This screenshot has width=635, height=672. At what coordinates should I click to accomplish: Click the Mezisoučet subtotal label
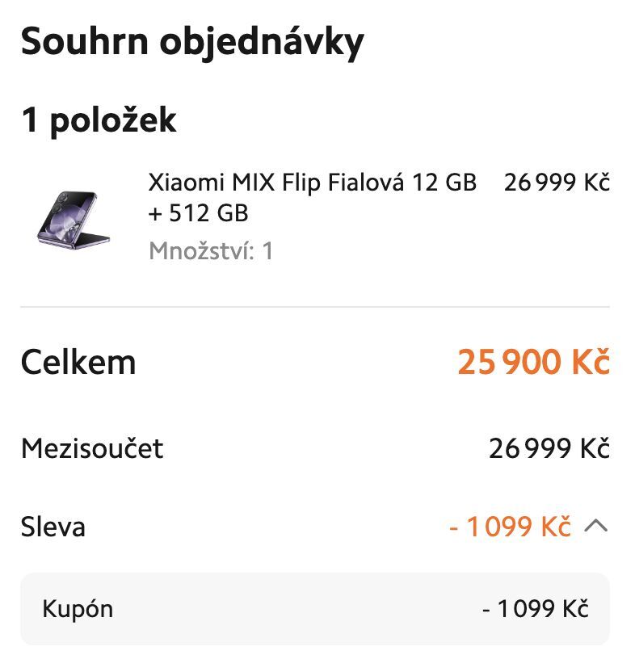coord(94,449)
